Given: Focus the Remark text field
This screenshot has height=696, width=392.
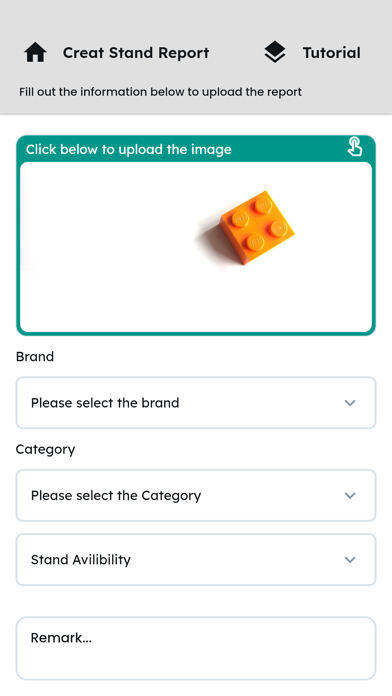Looking at the screenshot, I should point(196,648).
